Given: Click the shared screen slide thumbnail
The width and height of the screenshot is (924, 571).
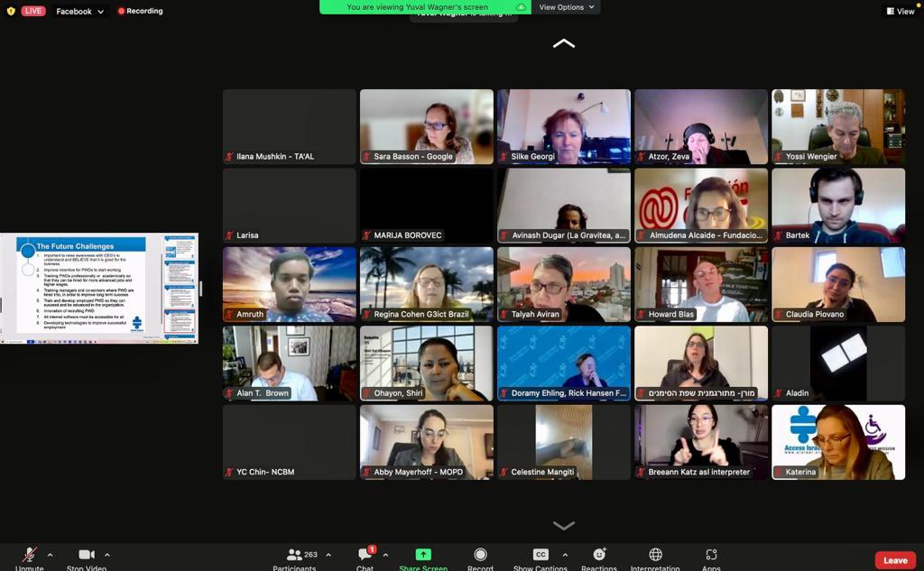Looking at the screenshot, I should tap(99, 288).
